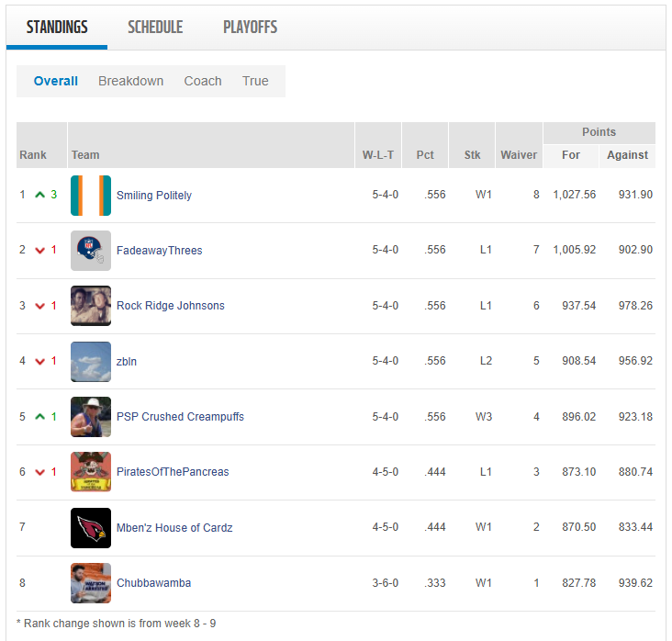Switch to the Schedule tab
Screen dimensions: 672x641
coord(155,28)
